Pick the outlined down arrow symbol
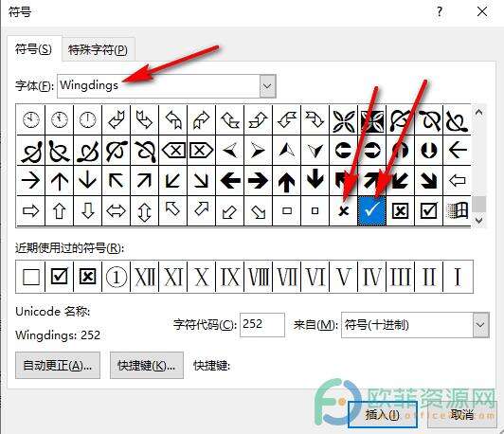Viewport: 504px width, 434px height. pyautogui.click(x=88, y=211)
